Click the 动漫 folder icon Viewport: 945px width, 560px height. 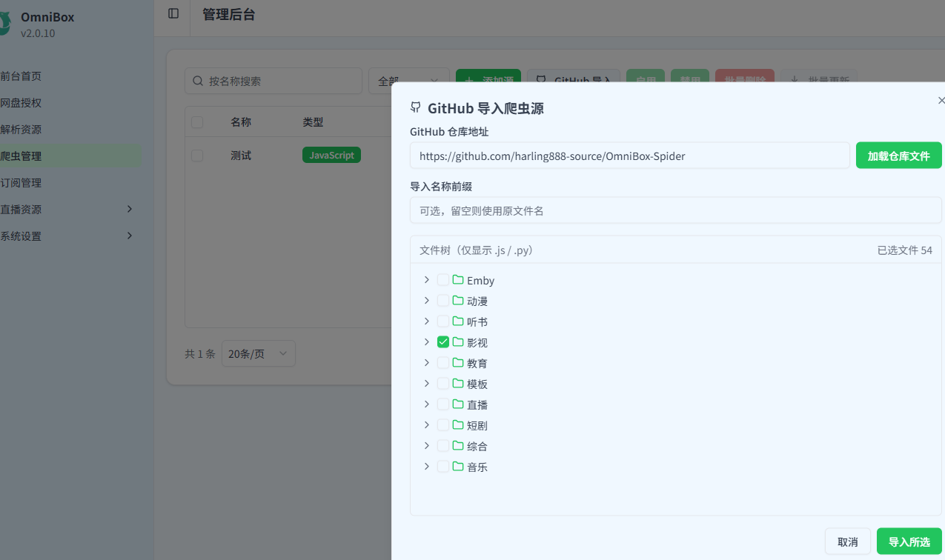(458, 301)
